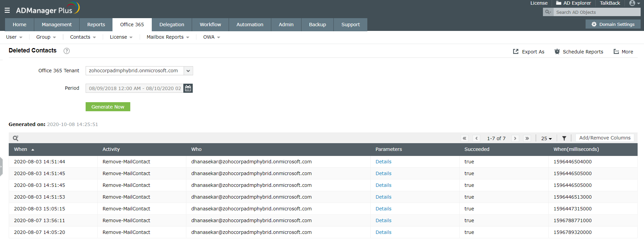
Task: Expand the License submenu
Action: pos(121,37)
